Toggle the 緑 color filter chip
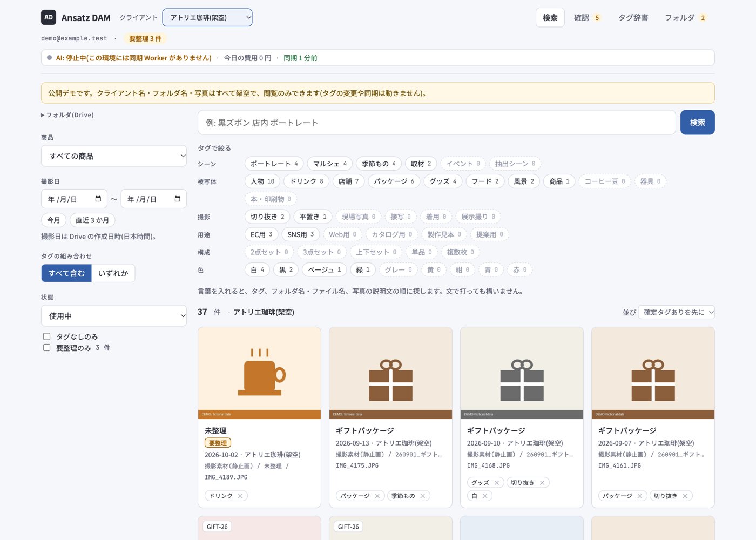 coord(363,269)
